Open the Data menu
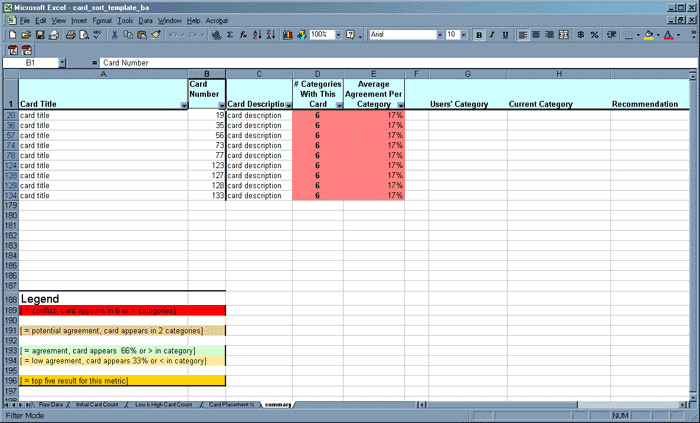The image size is (700, 423). click(146, 20)
